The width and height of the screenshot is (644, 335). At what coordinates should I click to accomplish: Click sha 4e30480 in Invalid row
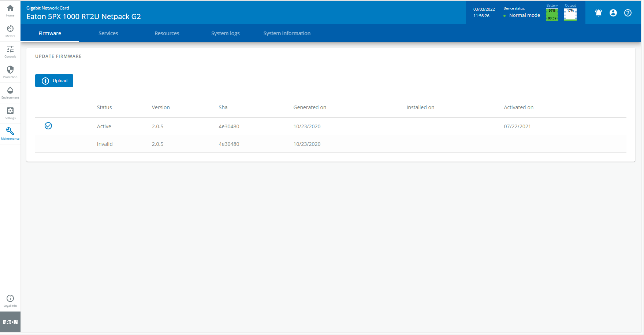[229, 144]
